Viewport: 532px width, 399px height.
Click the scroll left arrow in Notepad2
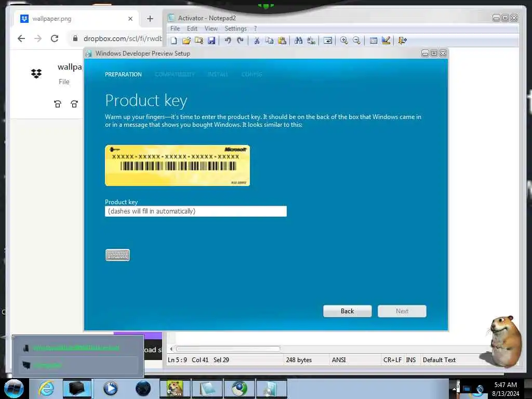point(171,349)
